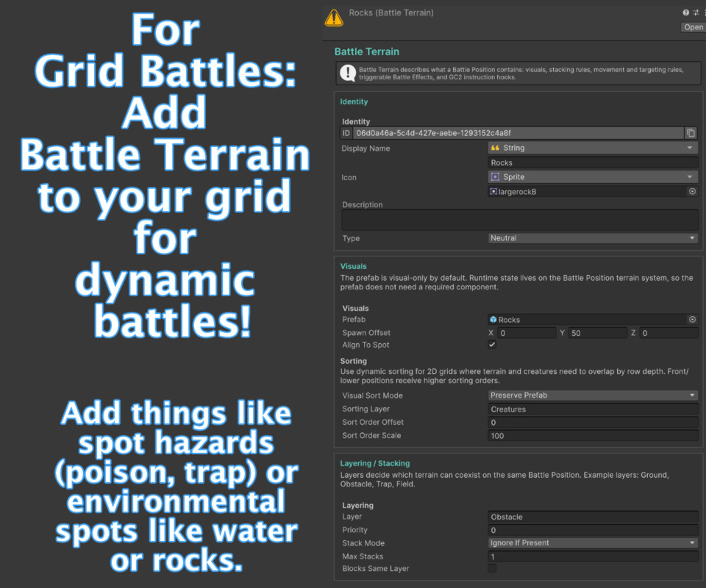Click the Spawn Offset Y field
Screen dimensions: 706x588
click(597, 333)
